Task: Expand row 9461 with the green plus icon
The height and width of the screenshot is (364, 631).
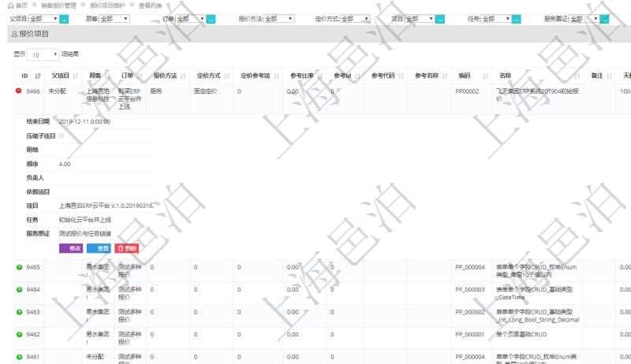Action: point(19,357)
